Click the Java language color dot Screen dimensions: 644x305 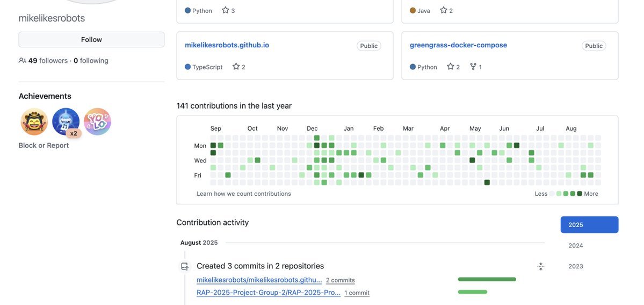click(x=413, y=10)
